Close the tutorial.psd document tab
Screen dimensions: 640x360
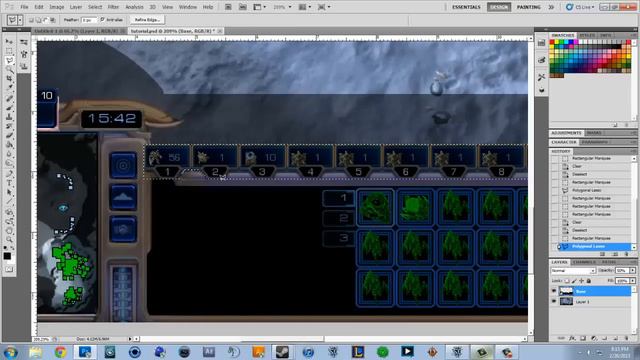pyautogui.click(x=220, y=31)
